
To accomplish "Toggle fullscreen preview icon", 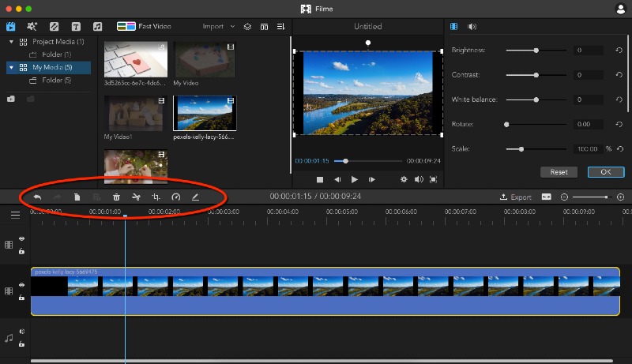I will point(433,179).
